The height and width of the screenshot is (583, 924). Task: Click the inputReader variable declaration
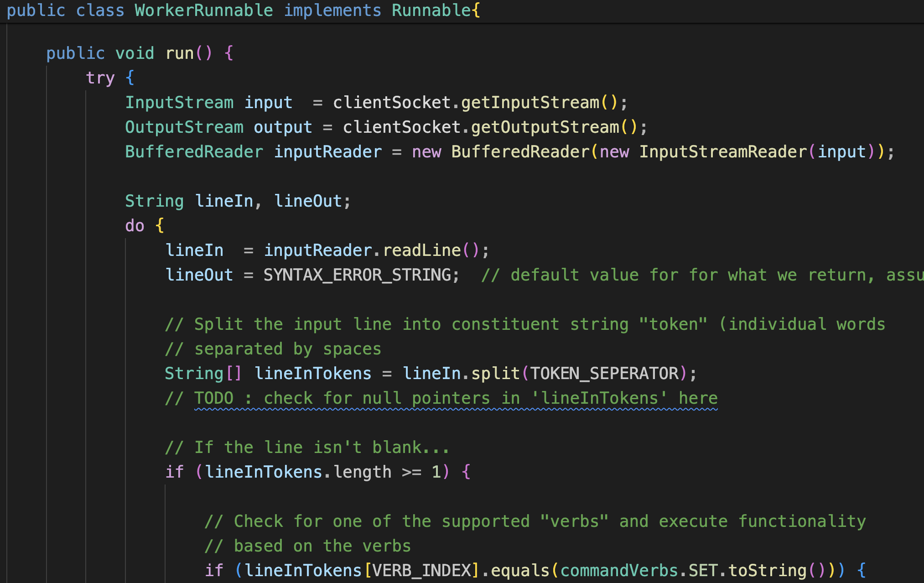coord(327,152)
